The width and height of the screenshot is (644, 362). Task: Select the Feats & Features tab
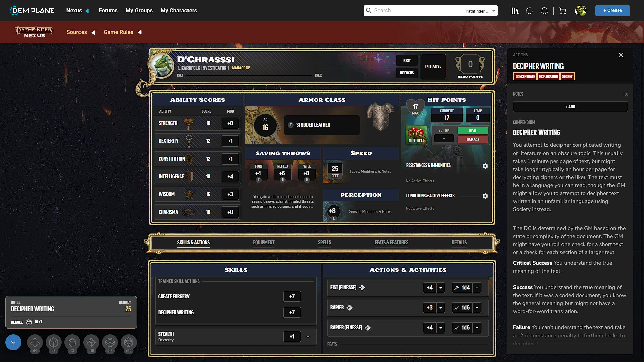point(391,242)
